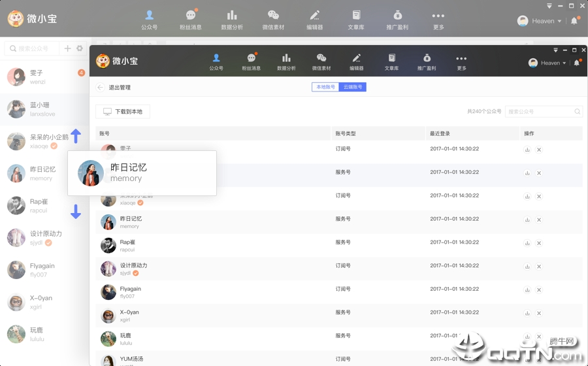The width and height of the screenshot is (588, 366).
Task: Click the 下载到本地 button
Action: point(123,111)
